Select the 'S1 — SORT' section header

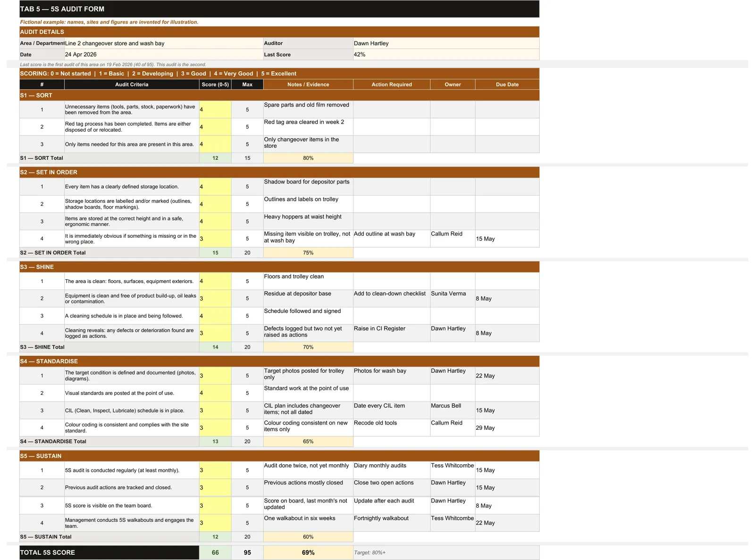(x=279, y=95)
